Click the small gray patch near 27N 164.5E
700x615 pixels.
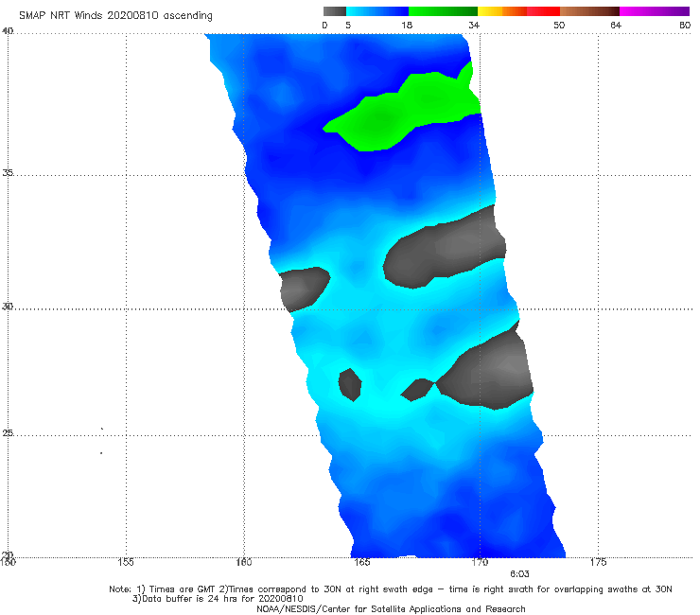(350, 384)
